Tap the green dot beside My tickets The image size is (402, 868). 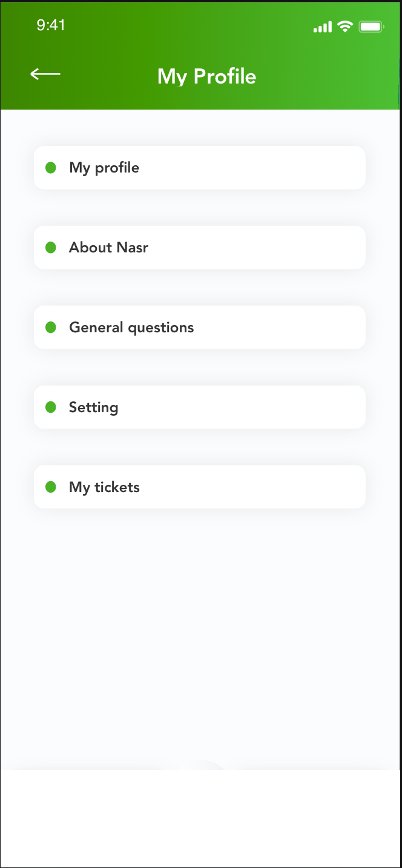click(51, 487)
